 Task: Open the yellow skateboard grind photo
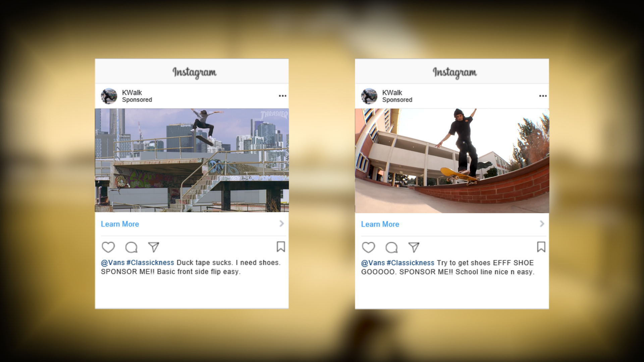point(452,161)
